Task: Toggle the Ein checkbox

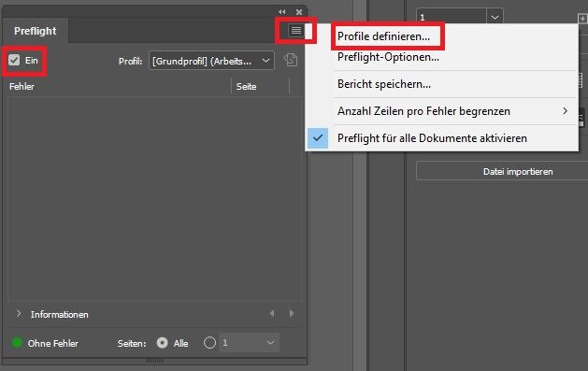Action: point(14,60)
